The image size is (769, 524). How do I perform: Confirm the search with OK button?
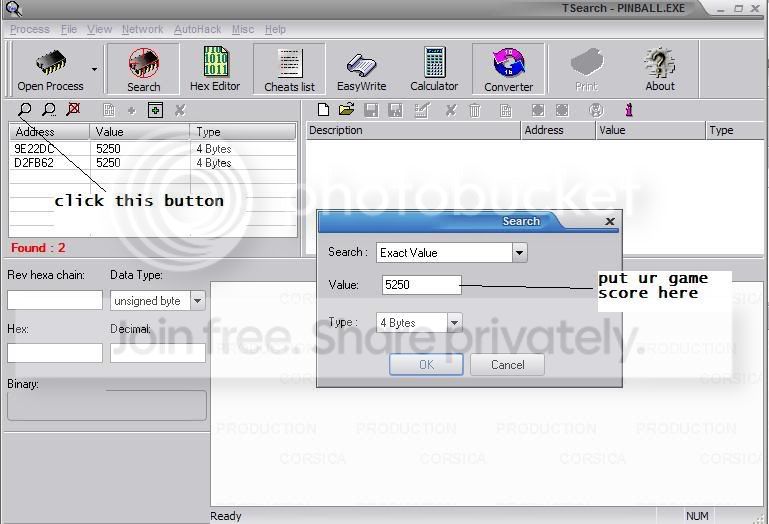coord(426,365)
